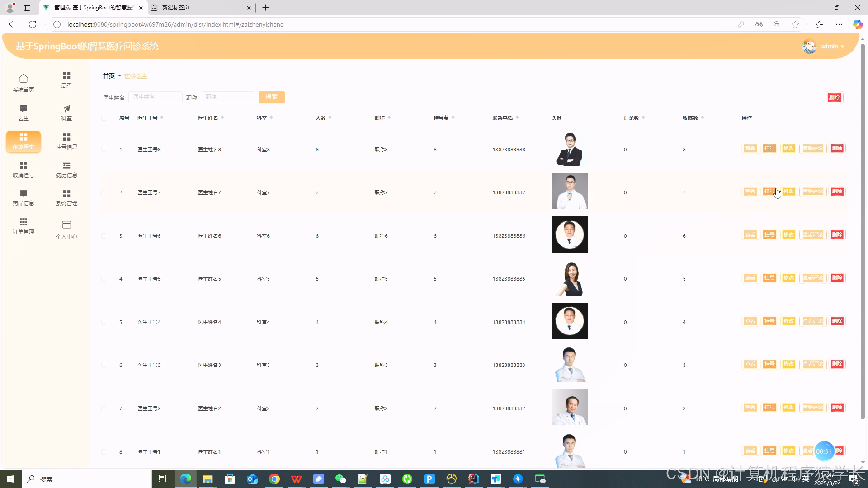Sort the 挂号费 column
868x488 pixels.
[453, 118]
